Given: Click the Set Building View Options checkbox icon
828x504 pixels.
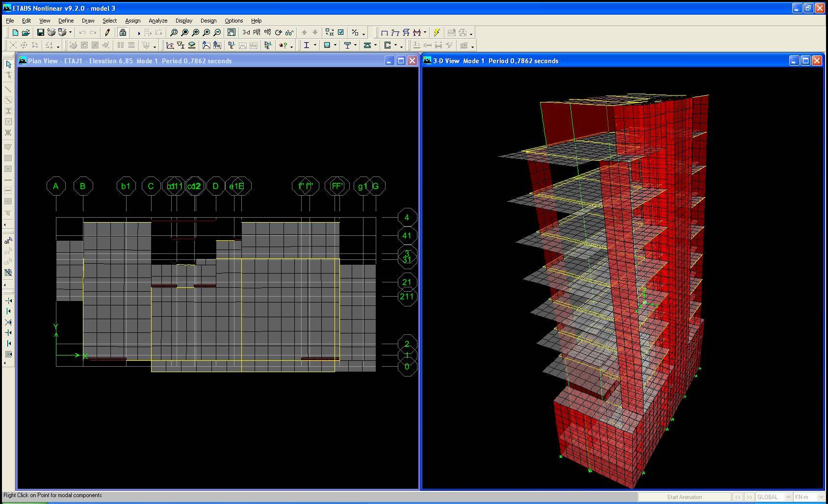Looking at the screenshot, I should (340, 33).
